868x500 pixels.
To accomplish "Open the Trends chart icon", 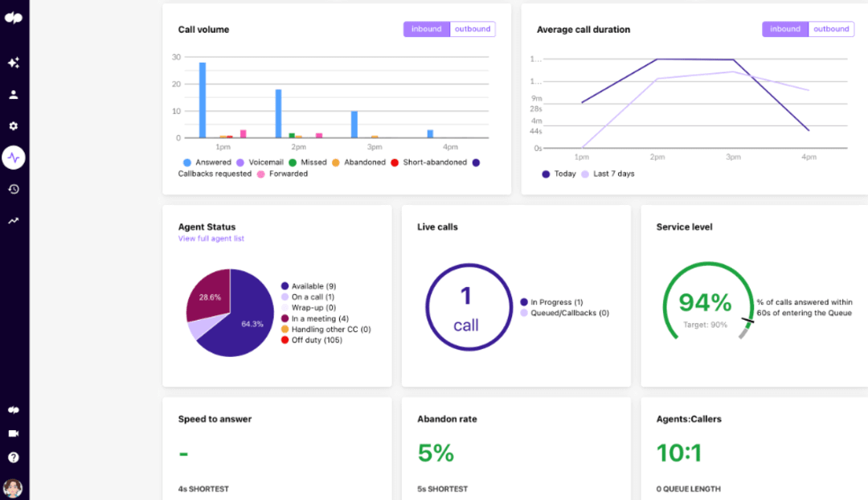I will click(14, 219).
